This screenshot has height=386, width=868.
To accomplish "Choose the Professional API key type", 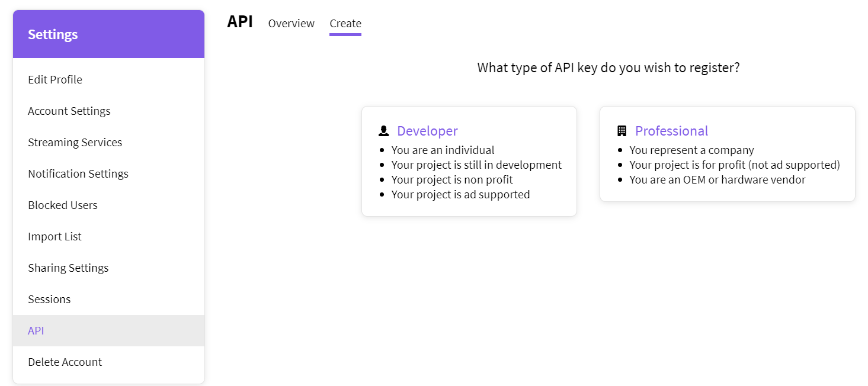I will pyautogui.click(x=671, y=131).
